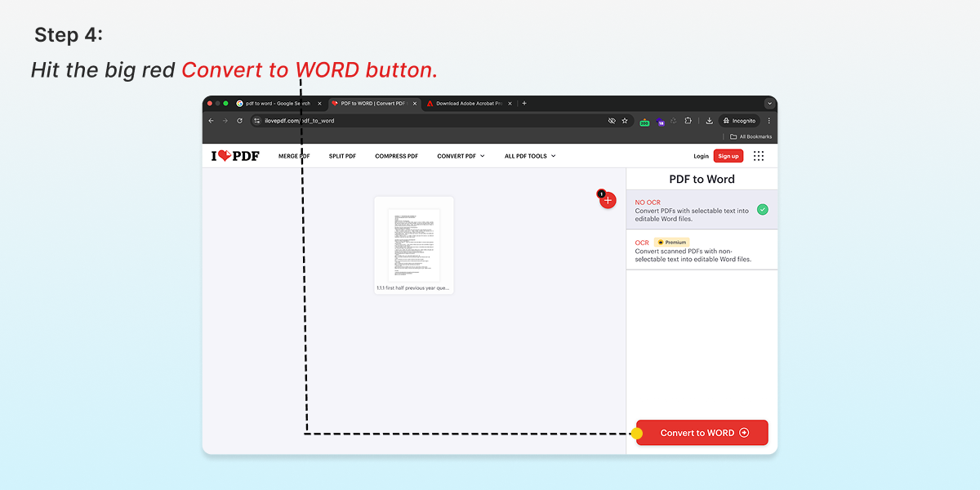The image size is (980, 490).
Task: Reload the page with the refresh icon
Action: click(239, 120)
